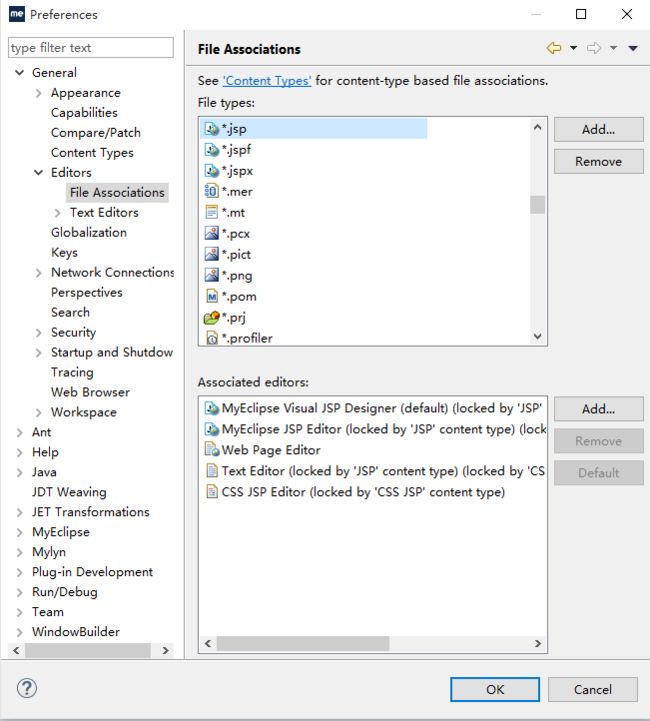Open the preferences page view menu arrow
This screenshot has height=721, width=650.
click(633, 48)
